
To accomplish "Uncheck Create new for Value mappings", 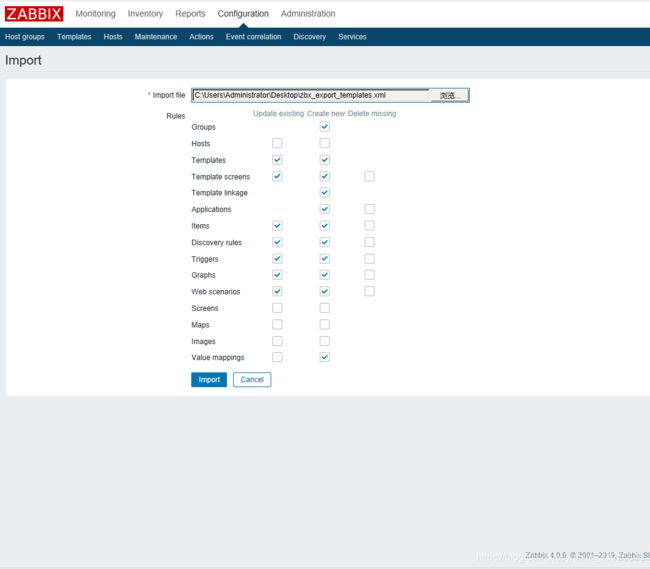I will coord(324,357).
